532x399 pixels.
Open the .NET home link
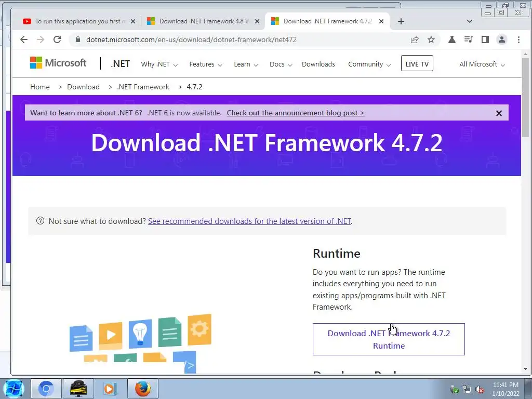pos(120,64)
